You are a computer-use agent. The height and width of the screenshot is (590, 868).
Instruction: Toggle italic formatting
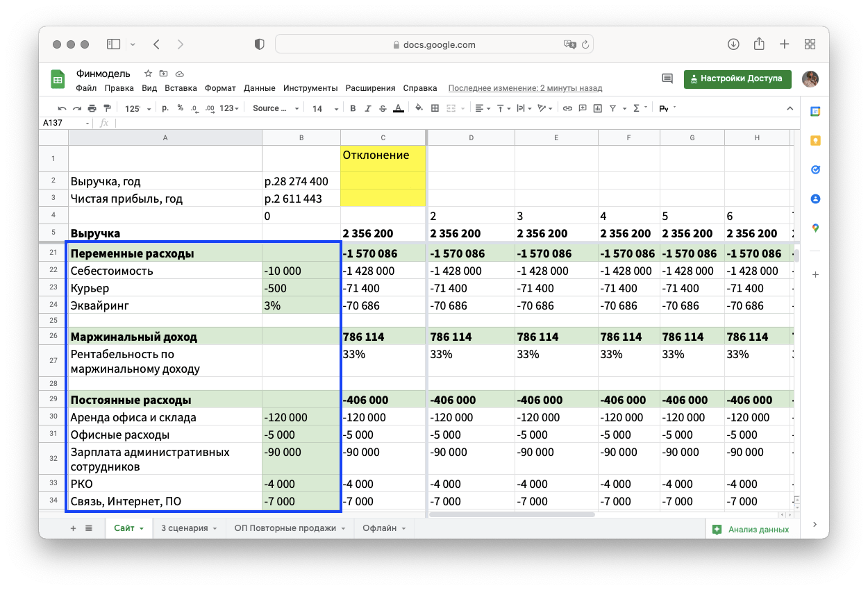click(367, 108)
